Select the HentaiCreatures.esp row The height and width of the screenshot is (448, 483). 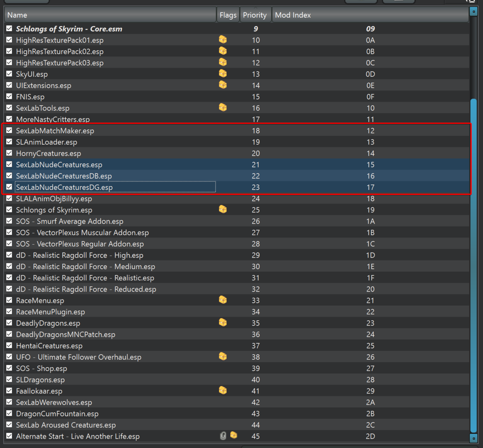(x=237, y=346)
